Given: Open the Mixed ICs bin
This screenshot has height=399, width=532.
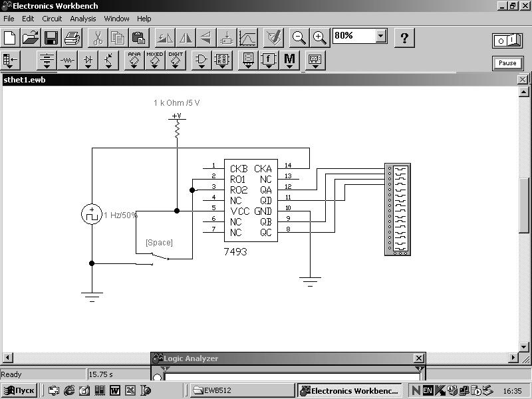Looking at the screenshot, I should click(155, 60).
